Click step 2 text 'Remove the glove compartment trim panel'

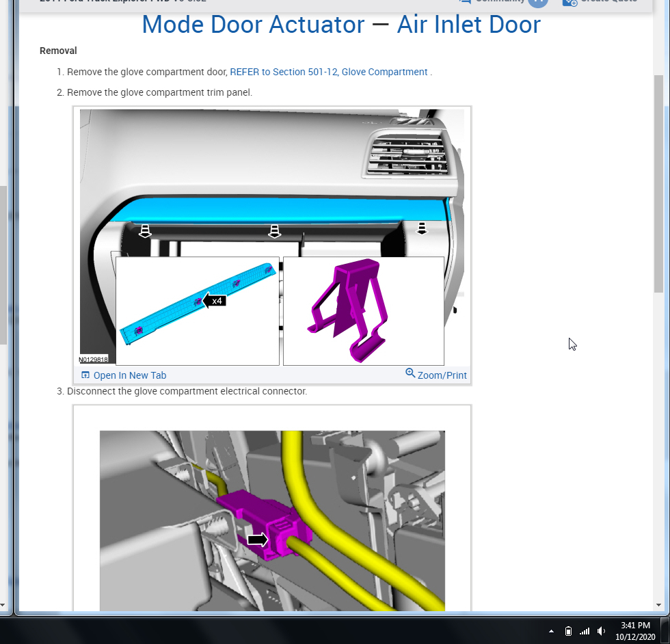(159, 92)
